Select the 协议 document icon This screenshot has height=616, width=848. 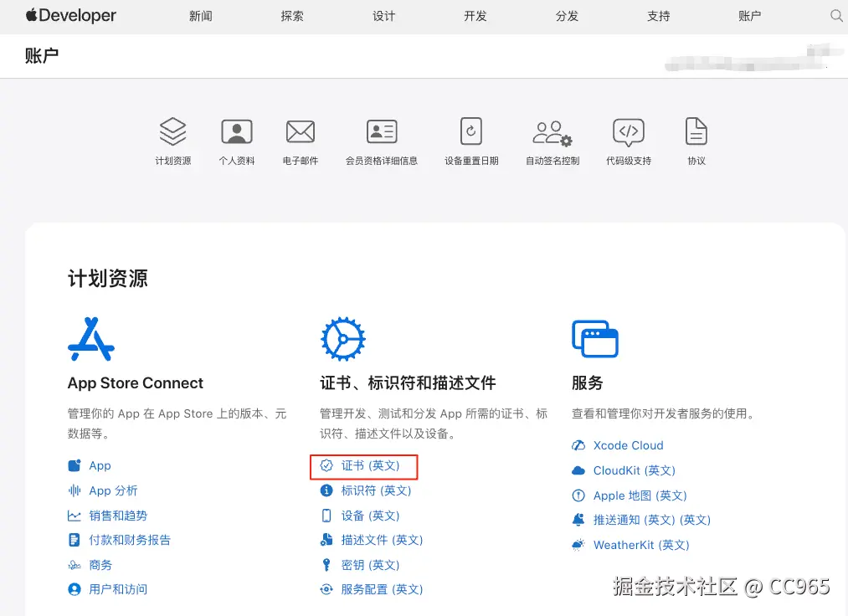pyautogui.click(x=696, y=131)
